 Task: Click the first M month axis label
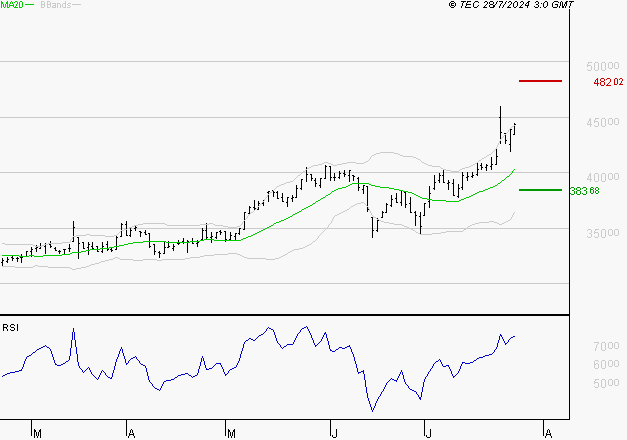(37, 434)
